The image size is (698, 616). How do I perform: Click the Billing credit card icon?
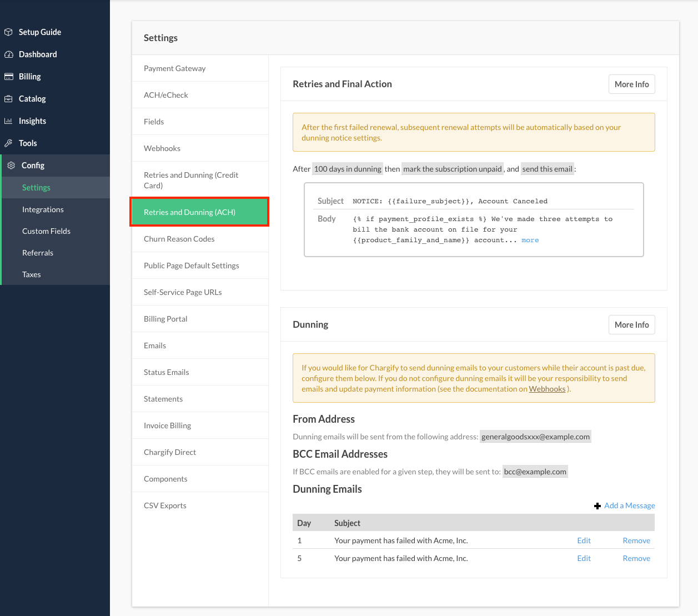[8, 77]
